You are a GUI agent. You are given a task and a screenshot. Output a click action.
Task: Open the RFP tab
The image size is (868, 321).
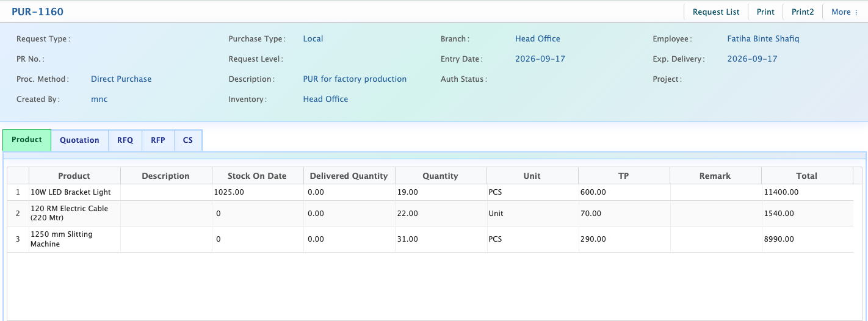pyautogui.click(x=158, y=140)
